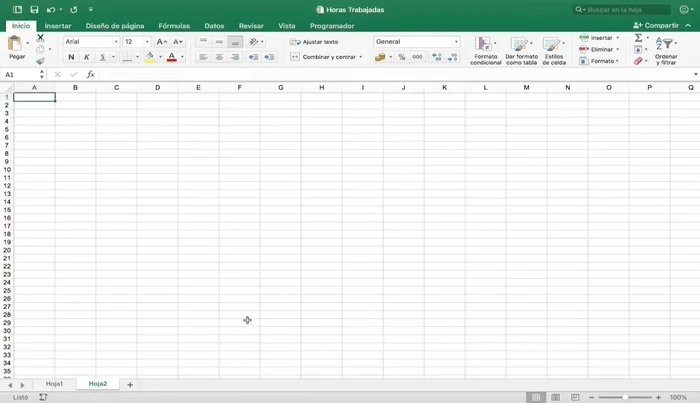
Task: Open the quick access toolbar customize arrow
Action: (91, 9)
